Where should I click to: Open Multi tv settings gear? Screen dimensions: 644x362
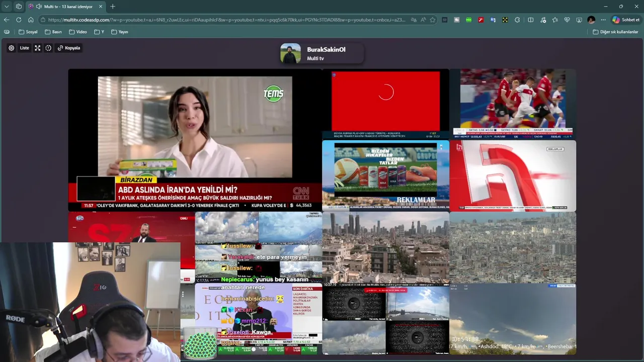(x=11, y=48)
